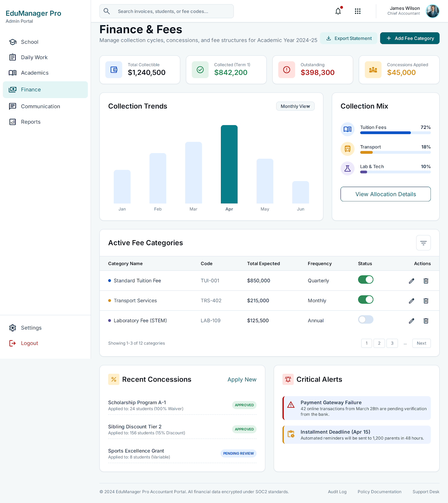Turn off the Transport Services status toggle
Image resolution: width=448 pixels, height=503 pixels.
click(366, 300)
